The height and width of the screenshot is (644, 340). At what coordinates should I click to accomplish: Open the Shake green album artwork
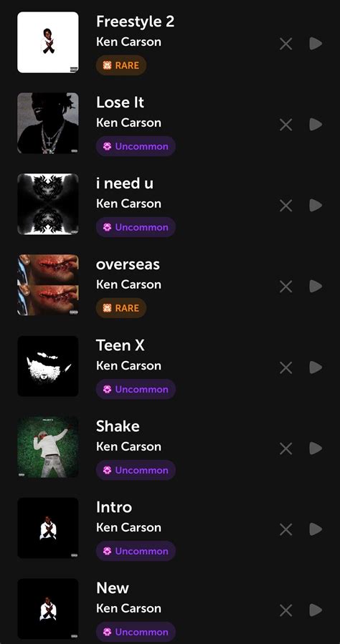(x=47, y=447)
